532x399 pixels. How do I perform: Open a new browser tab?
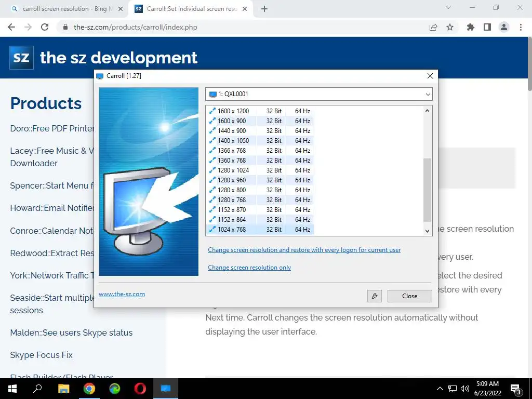click(264, 9)
